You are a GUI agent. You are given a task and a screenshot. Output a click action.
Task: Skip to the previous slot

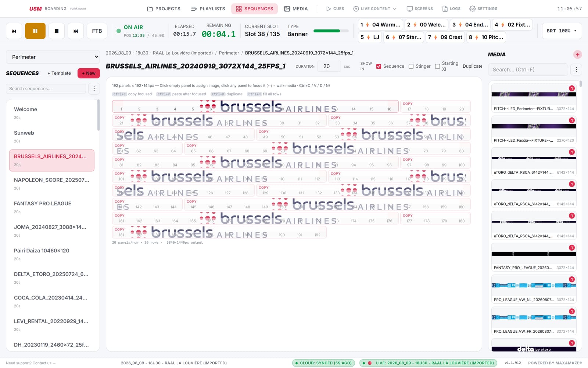point(14,31)
